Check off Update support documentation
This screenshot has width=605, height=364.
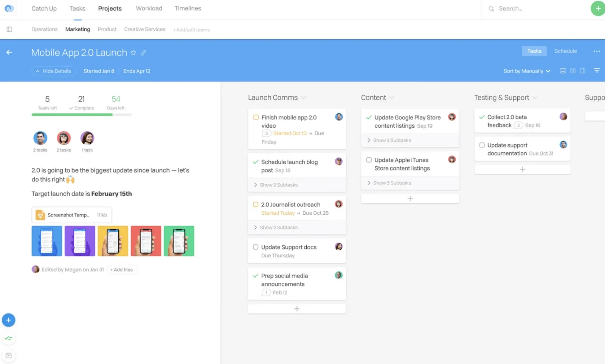482,145
